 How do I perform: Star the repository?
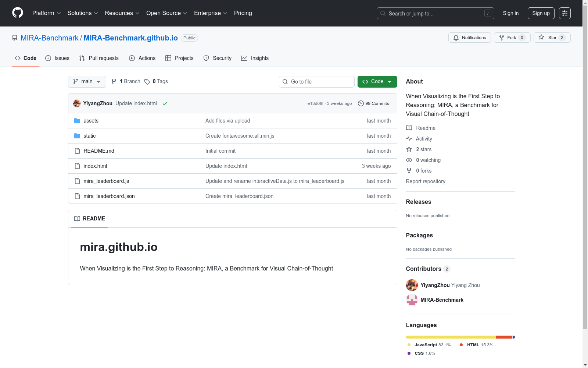click(552, 38)
